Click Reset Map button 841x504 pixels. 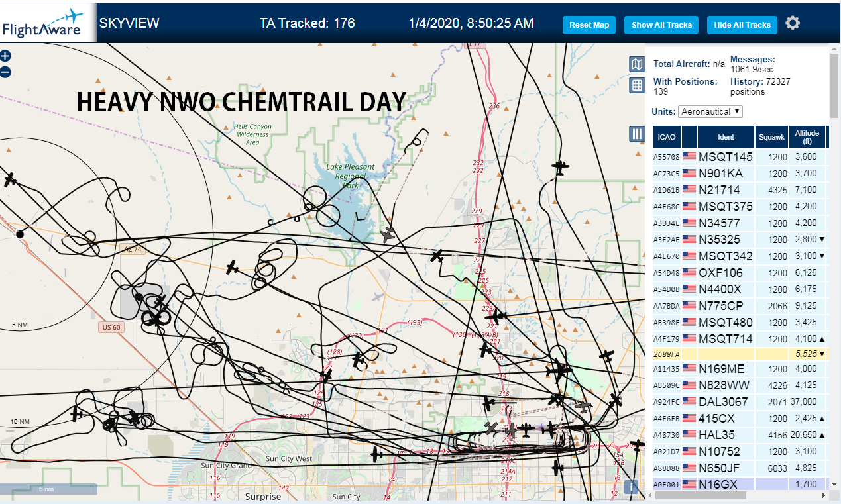tap(589, 25)
